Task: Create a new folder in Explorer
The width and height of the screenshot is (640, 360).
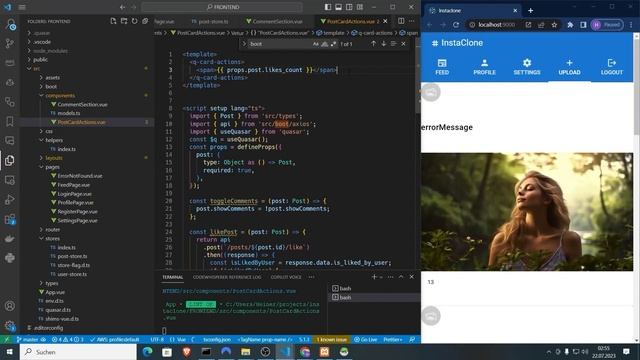Action: pyautogui.click(x=124, y=21)
